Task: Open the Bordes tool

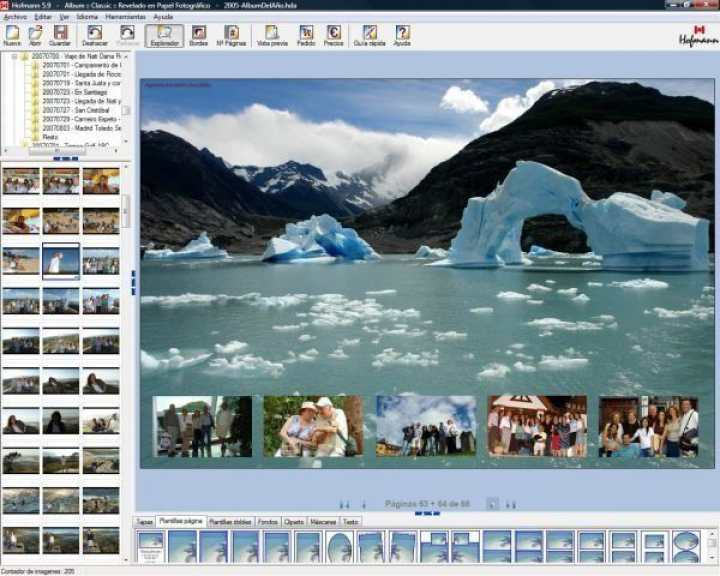Action: [199, 36]
